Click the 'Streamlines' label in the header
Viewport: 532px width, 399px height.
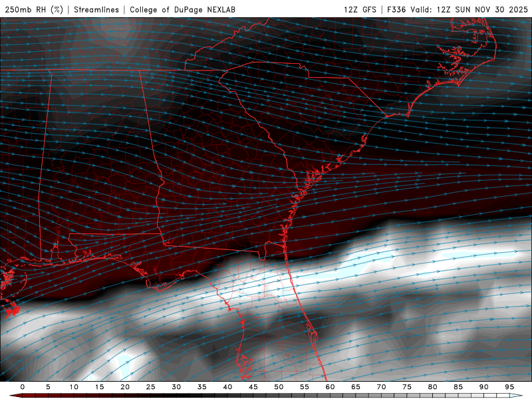point(96,9)
